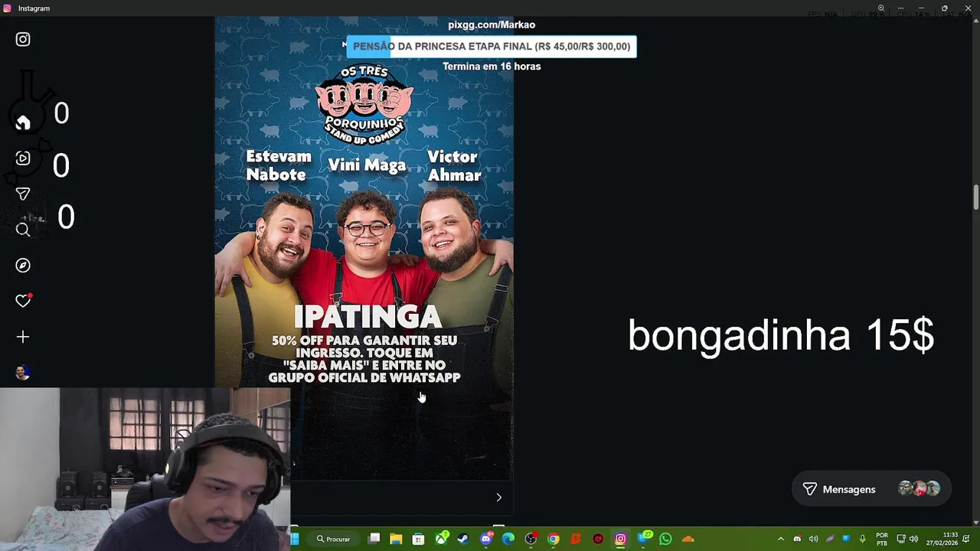Screen dimensions: 980x551
Task: Open the orange cloud app on taskbar
Action: pyautogui.click(x=688, y=540)
